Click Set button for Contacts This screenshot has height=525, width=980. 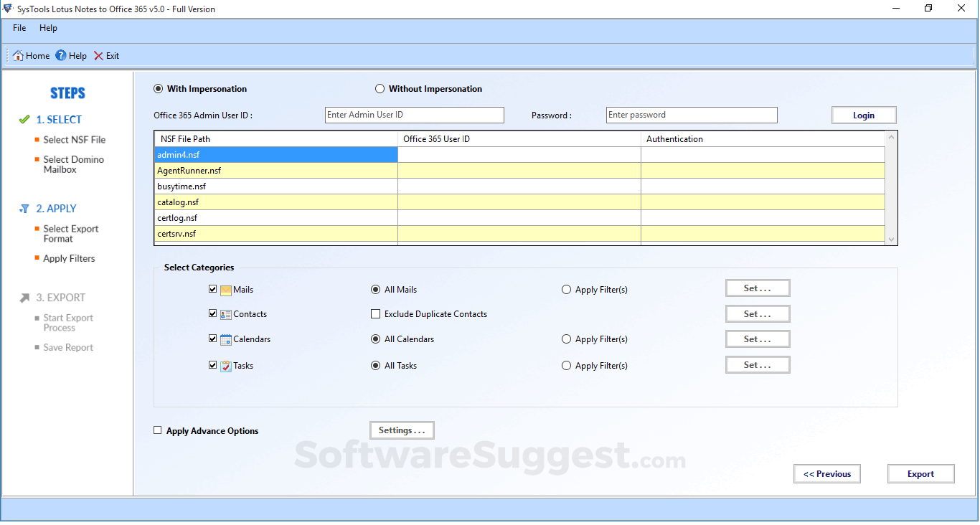(758, 314)
